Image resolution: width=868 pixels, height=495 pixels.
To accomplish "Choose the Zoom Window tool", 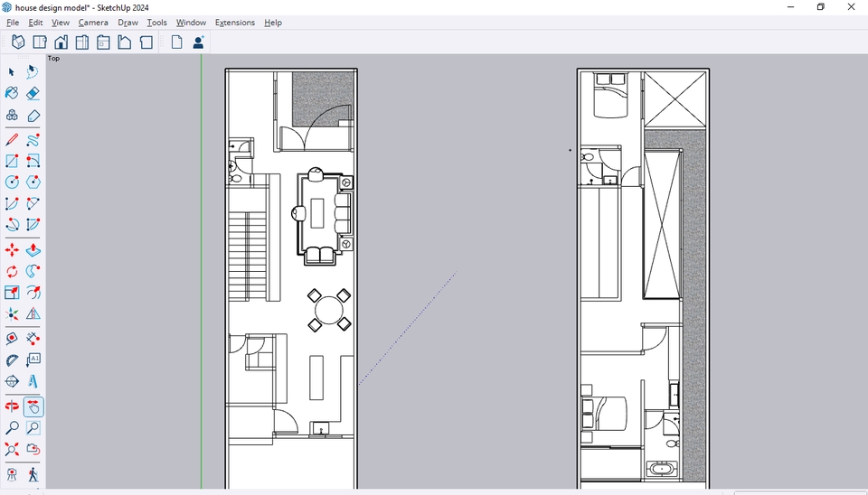I will (33, 427).
